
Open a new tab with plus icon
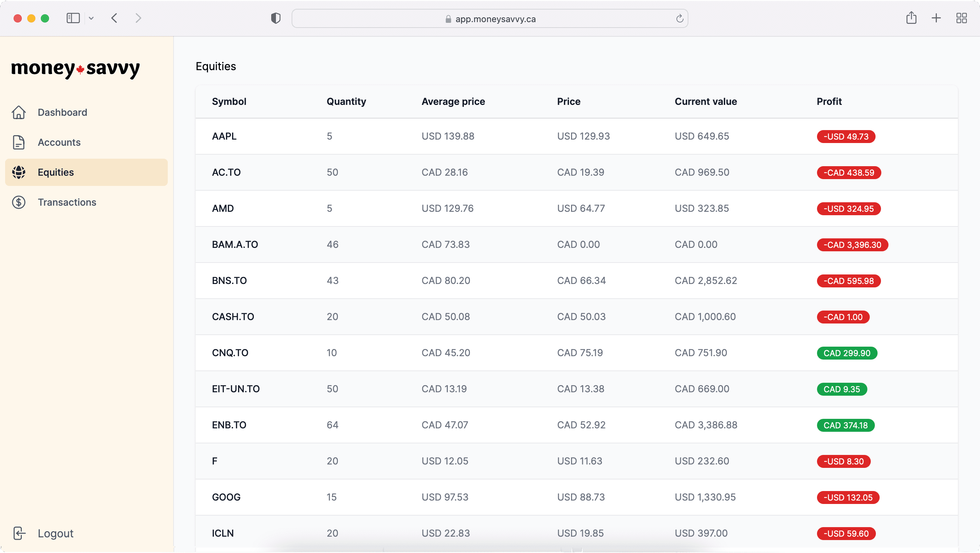coord(936,18)
